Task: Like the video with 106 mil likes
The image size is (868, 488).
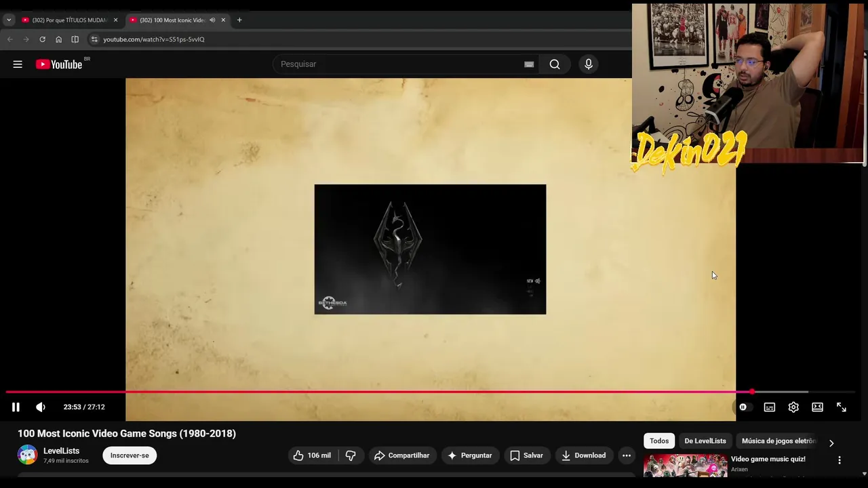Action: coord(313,455)
